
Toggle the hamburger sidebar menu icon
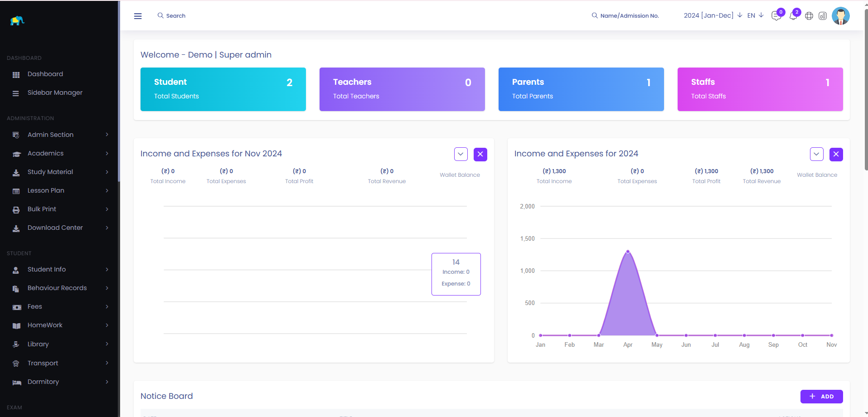[x=138, y=16]
